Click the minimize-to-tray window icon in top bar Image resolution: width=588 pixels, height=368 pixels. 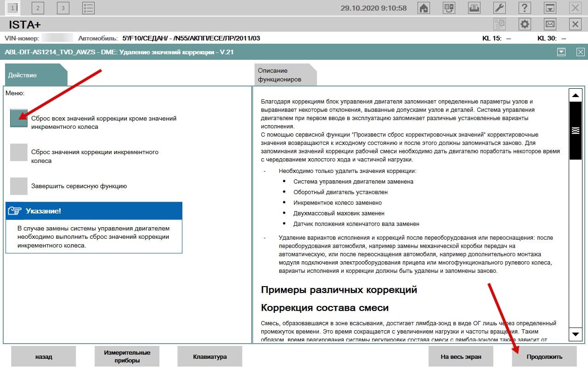[550, 7]
